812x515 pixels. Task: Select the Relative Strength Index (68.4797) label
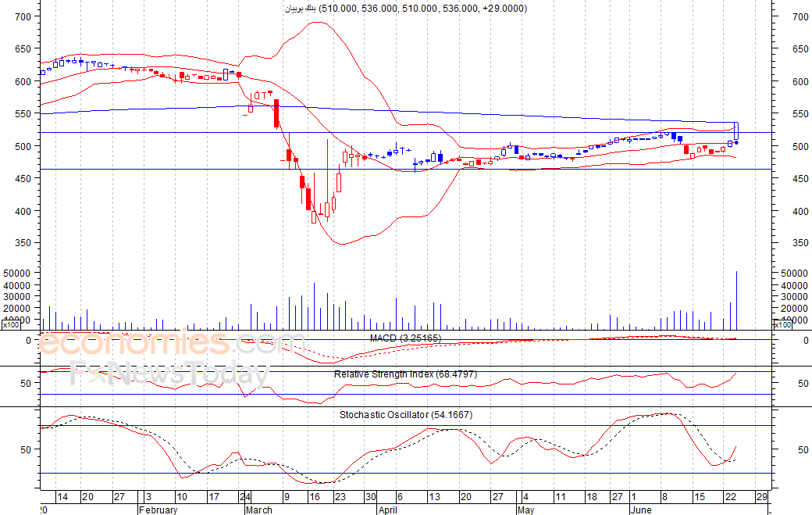[405, 374]
